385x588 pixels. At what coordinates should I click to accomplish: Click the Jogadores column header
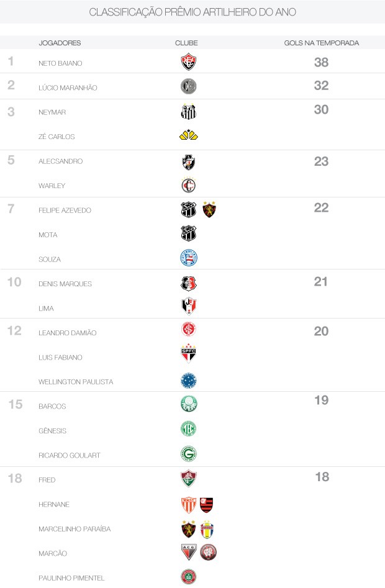(60, 43)
